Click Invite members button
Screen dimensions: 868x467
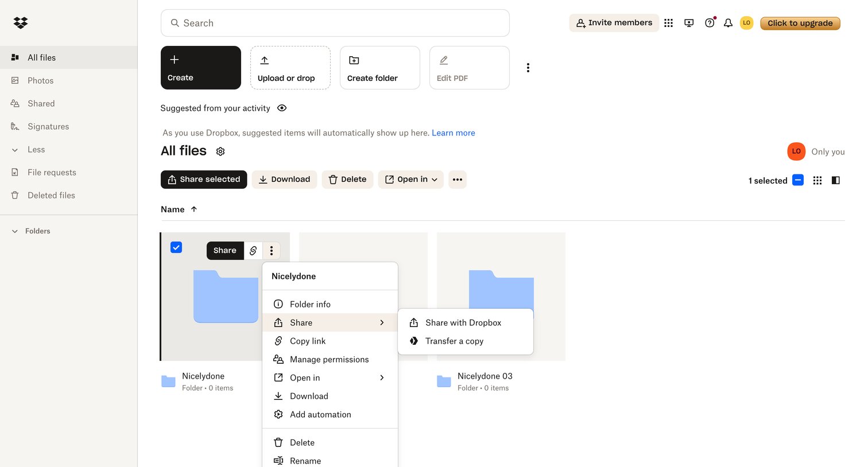click(614, 23)
